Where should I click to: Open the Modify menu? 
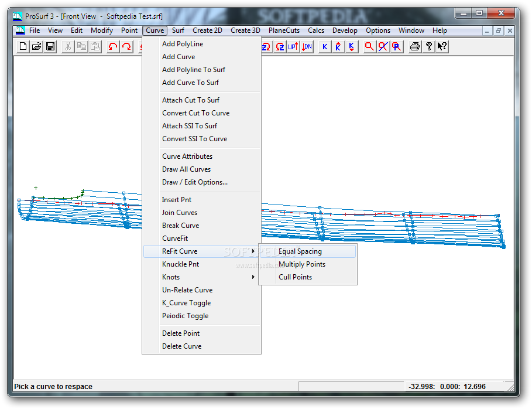[x=102, y=30]
